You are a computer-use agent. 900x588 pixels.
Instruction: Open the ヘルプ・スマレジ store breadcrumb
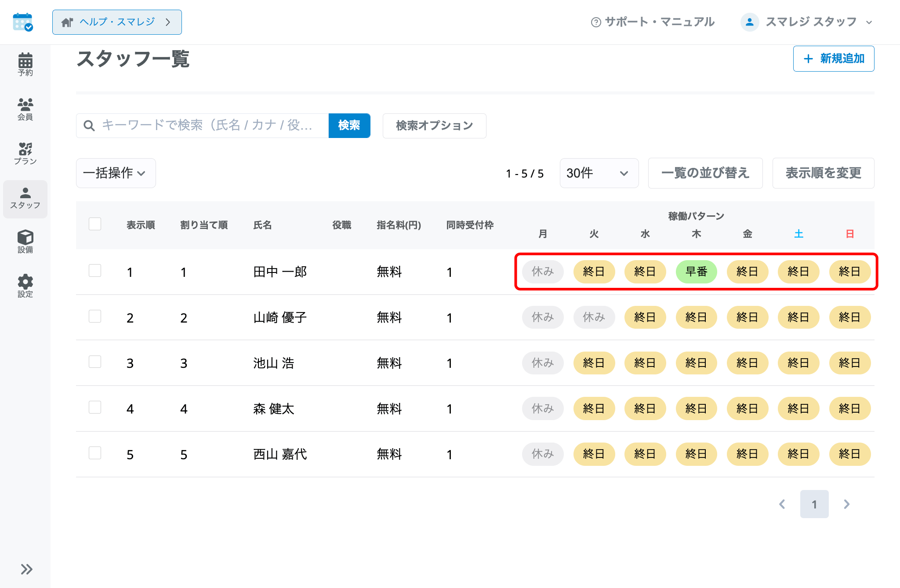[x=117, y=22]
